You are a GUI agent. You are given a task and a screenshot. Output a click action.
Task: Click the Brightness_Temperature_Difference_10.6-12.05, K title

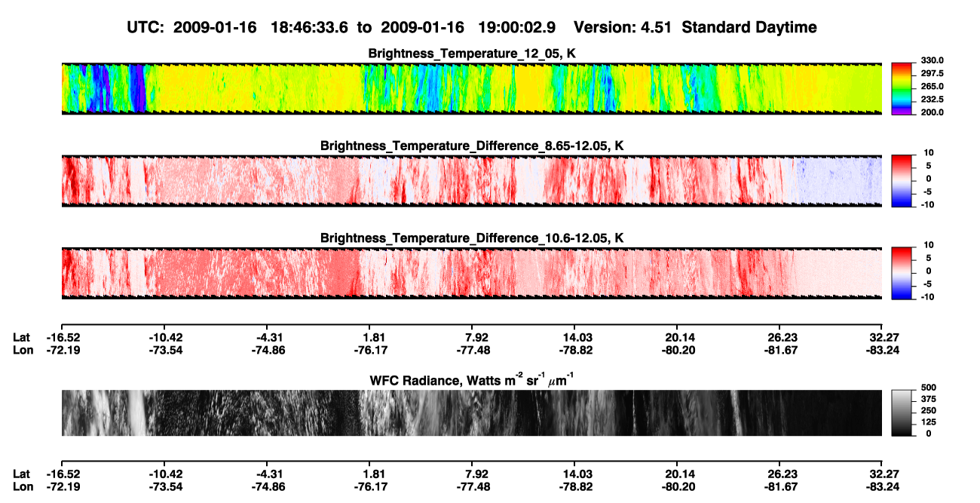coord(473,238)
